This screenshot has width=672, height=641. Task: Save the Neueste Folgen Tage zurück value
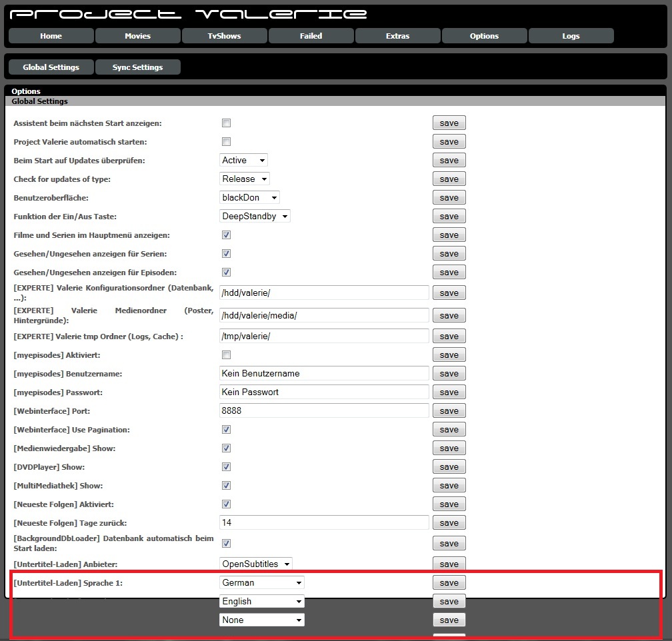pos(449,523)
